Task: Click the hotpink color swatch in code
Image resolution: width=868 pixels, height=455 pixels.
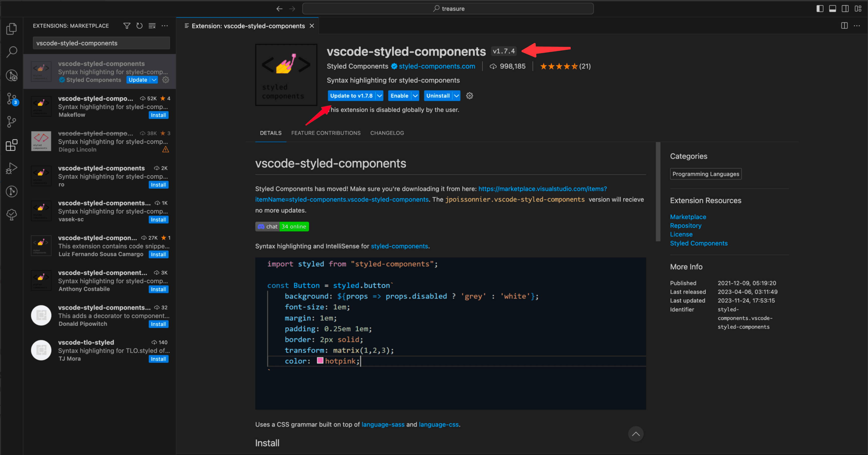Action: [x=320, y=361]
